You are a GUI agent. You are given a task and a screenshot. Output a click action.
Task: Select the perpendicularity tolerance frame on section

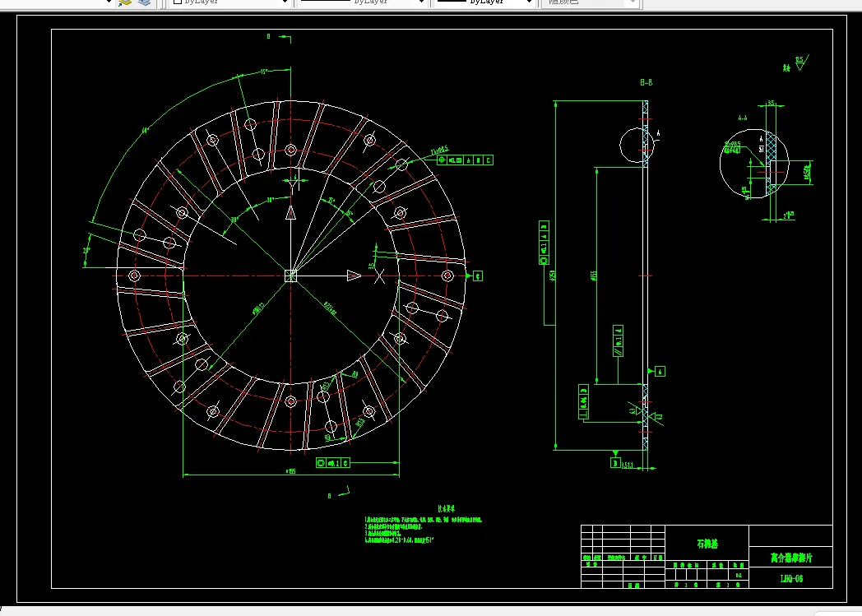(x=583, y=401)
